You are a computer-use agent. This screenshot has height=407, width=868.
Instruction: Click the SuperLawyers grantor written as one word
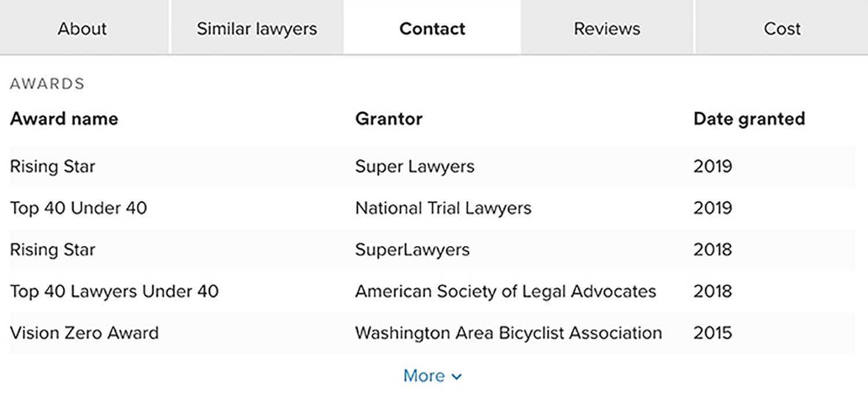click(413, 250)
